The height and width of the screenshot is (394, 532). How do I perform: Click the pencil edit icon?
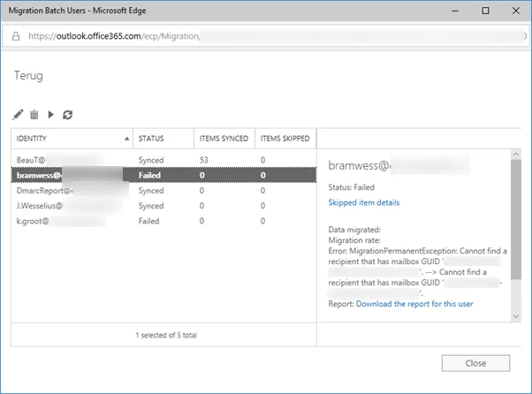18,115
